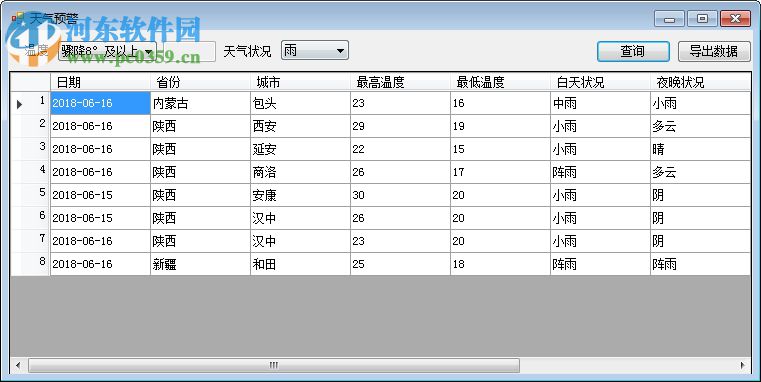The width and height of the screenshot is (761, 382).
Task: Click the 省份 column header
Action: (x=200, y=82)
